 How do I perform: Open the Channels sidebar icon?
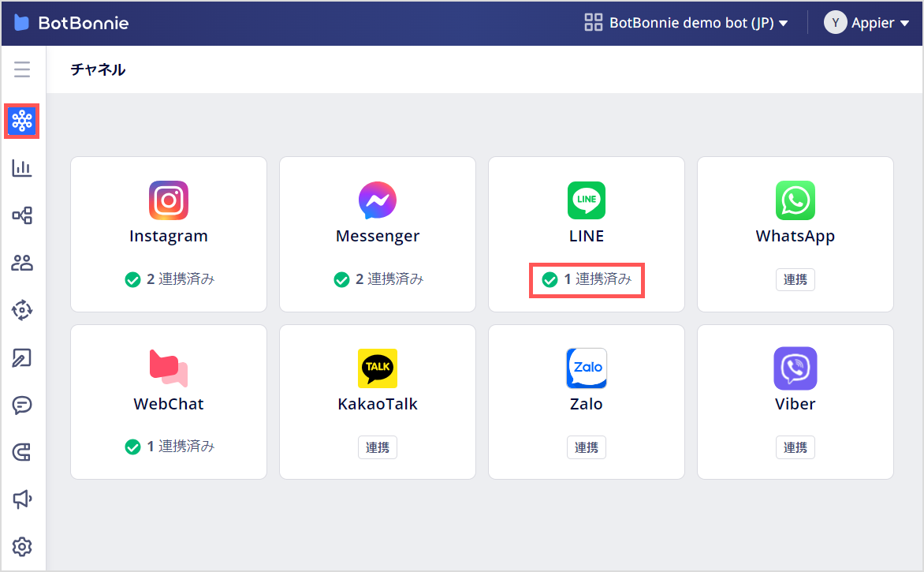[x=22, y=121]
